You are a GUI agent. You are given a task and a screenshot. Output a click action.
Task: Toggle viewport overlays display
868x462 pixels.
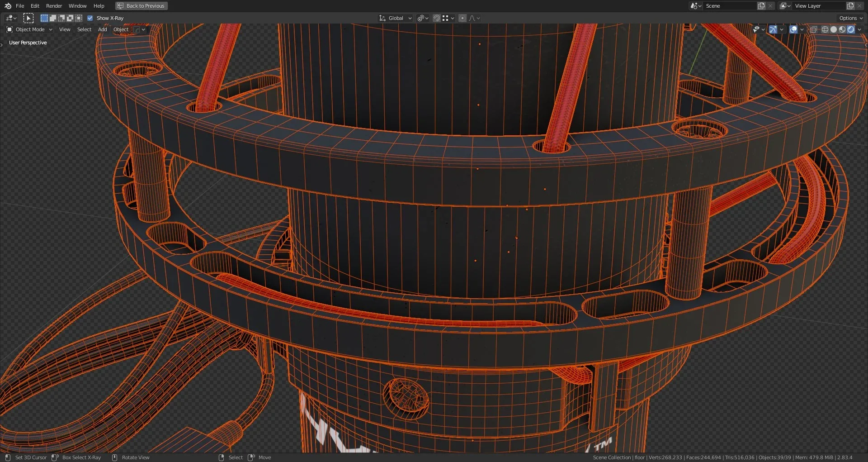(x=793, y=29)
